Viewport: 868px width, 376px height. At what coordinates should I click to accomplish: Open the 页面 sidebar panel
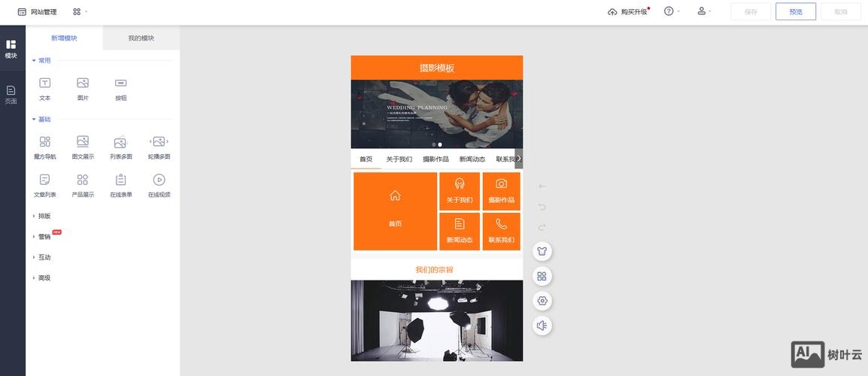pyautogui.click(x=11, y=95)
